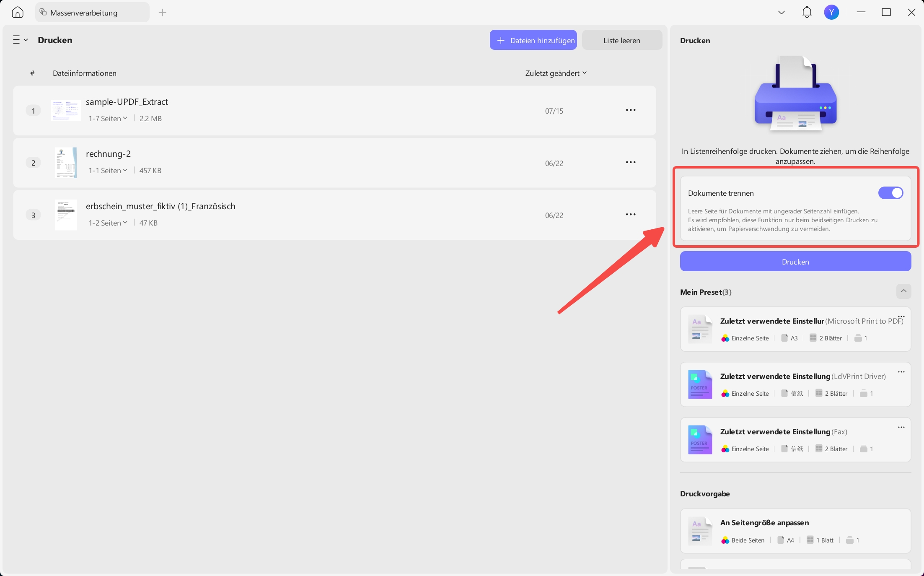
Task: Click file name erbschein_muster_fiktiv (1)_Französisch
Action: coord(160,206)
